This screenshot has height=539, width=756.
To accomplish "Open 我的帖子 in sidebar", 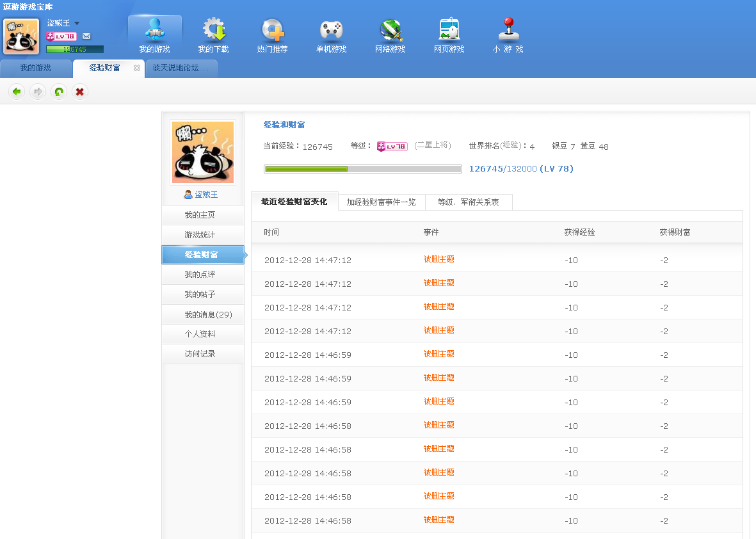I will click(202, 294).
